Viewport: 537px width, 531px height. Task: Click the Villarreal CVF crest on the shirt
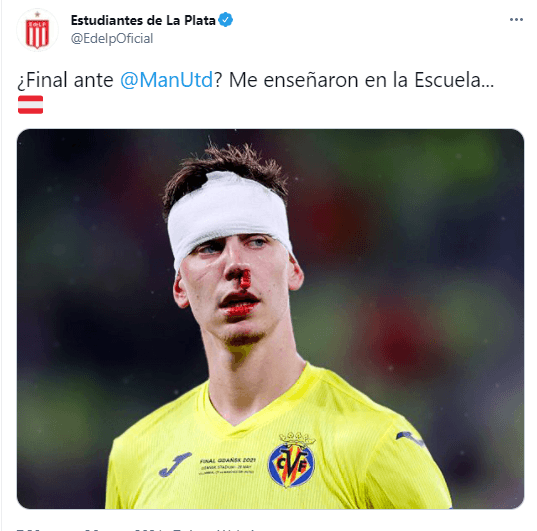291,460
